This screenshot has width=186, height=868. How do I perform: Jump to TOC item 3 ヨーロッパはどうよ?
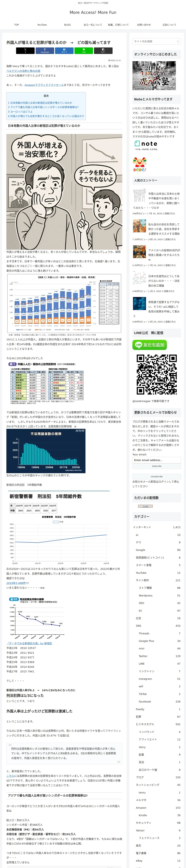pyautogui.click(x=20, y=112)
